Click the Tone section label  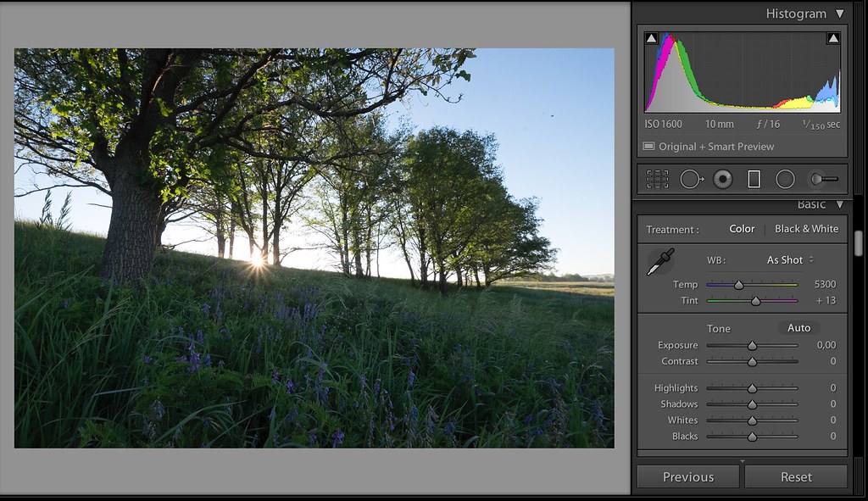[x=719, y=328]
